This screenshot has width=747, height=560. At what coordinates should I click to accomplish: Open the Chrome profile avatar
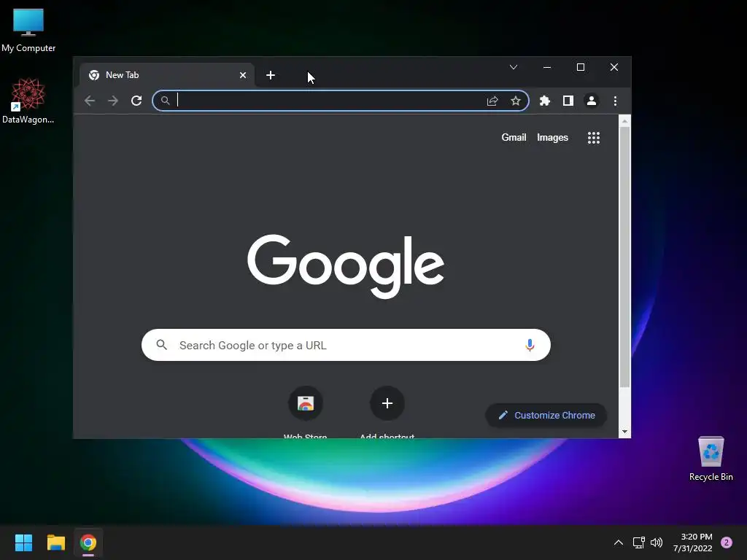(592, 101)
